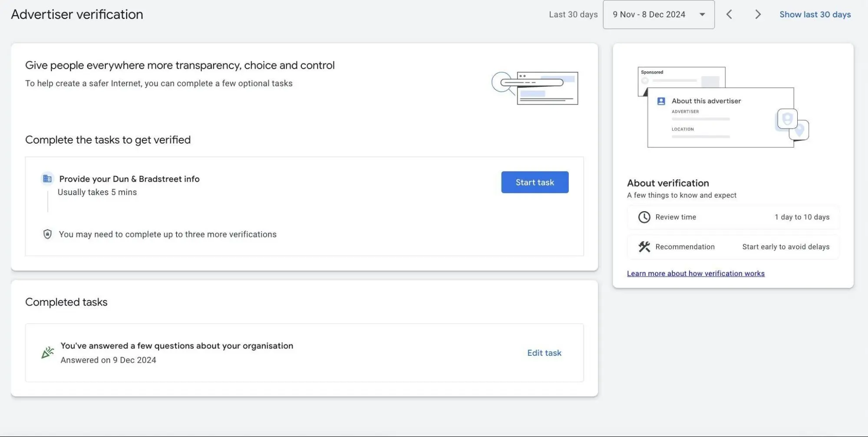Viewport: 868px width, 437px height.
Task: Click the date range dropdown arrow
Action: [702, 14]
